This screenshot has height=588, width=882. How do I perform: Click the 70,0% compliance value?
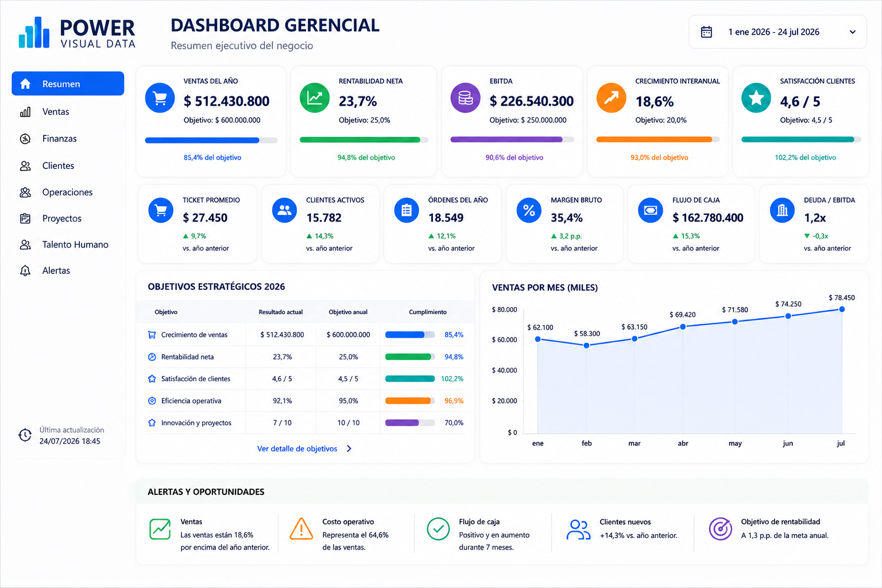pos(454,423)
